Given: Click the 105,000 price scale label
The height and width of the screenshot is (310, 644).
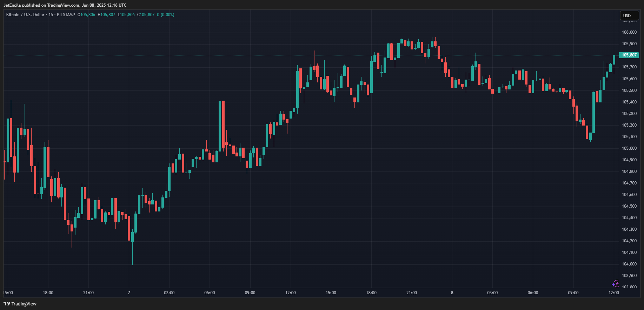Looking at the screenshot, I should [x=629, y=148].
